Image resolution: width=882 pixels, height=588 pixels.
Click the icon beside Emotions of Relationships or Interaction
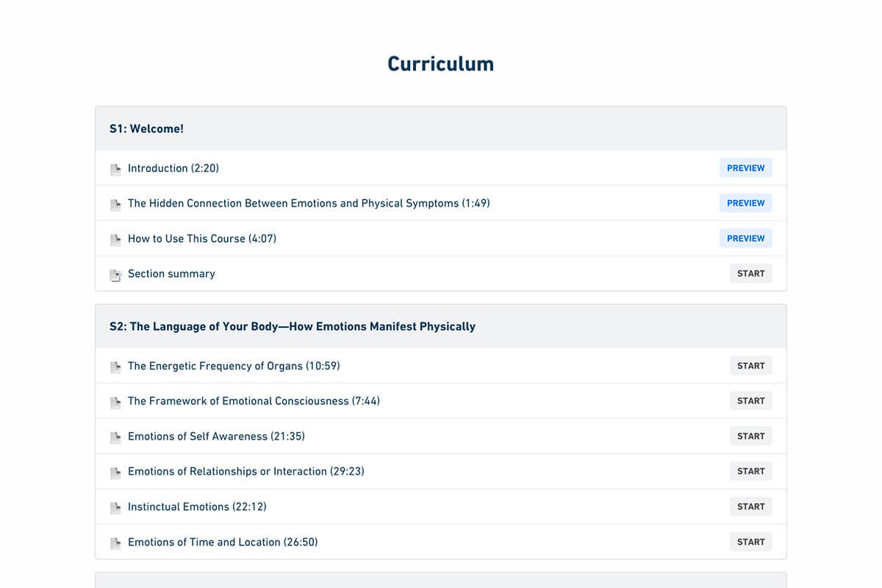tap(115, 473)
